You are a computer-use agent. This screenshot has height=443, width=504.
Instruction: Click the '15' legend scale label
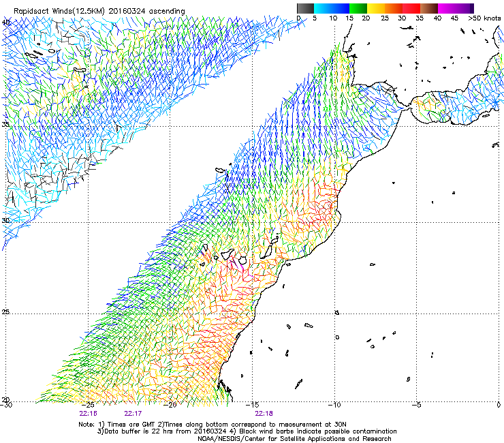(x=349, y=18)
